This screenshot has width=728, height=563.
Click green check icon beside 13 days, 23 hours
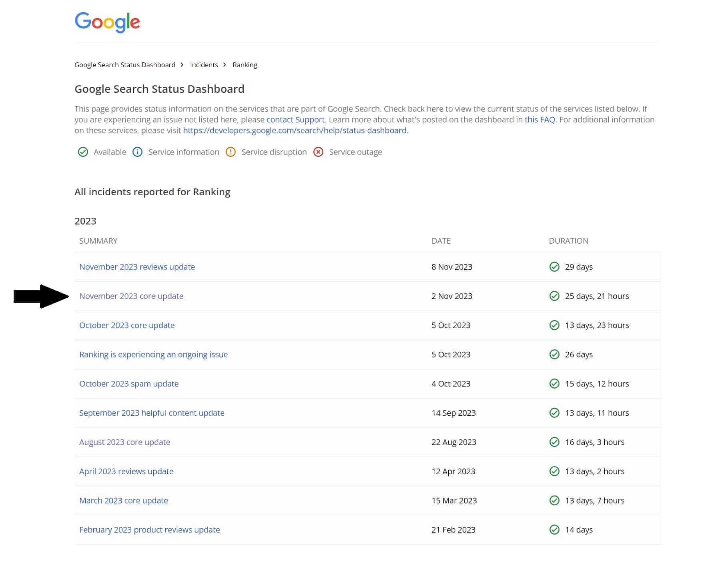coord(554,325)
